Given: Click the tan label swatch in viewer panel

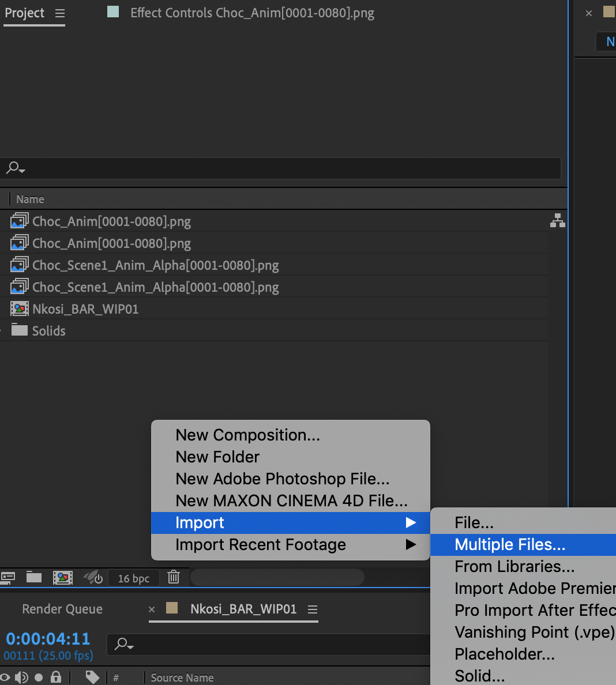Looking at the screenshot, I should [x=609, y=12].
